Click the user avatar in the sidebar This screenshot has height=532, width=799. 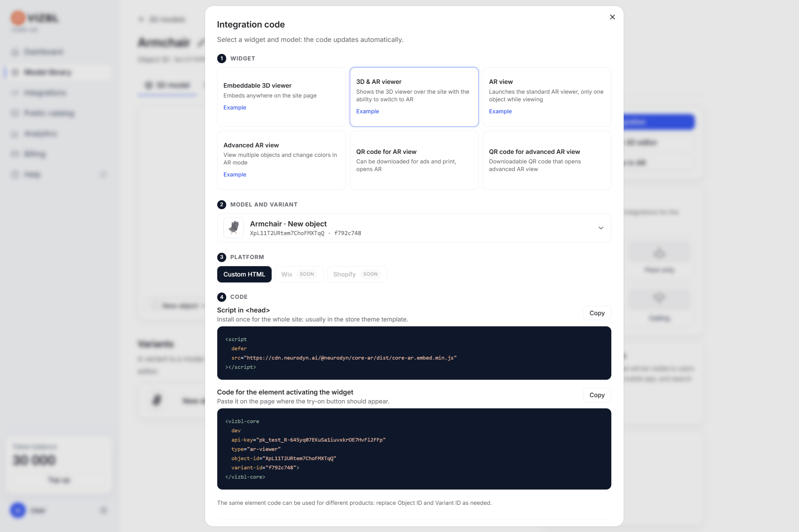(x=18, y=510)
